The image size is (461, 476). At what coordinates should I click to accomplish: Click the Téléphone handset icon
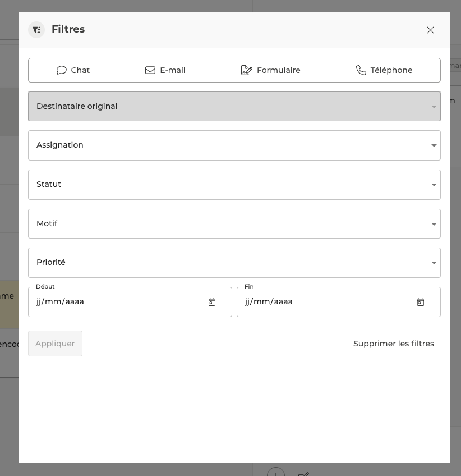(x=361, y=70)
